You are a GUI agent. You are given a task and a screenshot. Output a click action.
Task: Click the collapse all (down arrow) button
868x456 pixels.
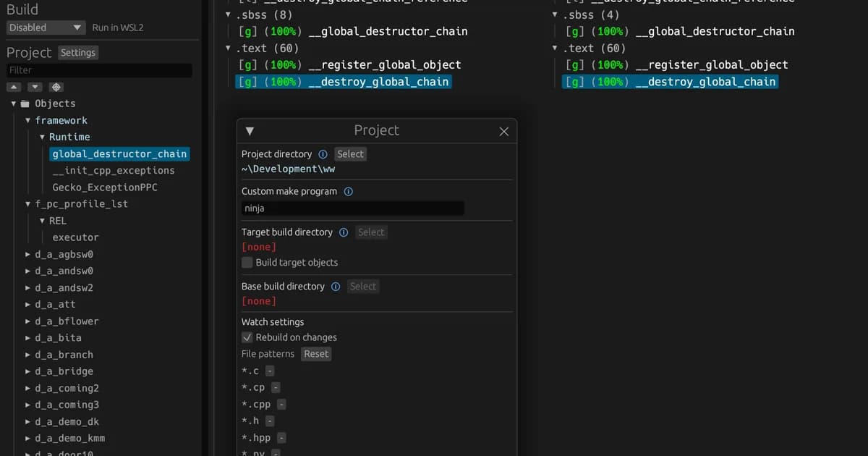pos(34,87)
